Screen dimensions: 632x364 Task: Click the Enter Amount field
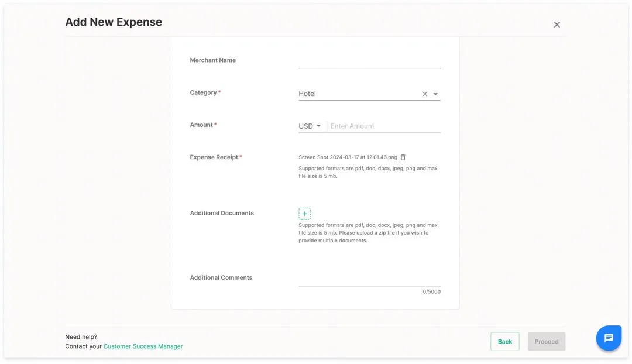pyautogui.click(x=385, y=126)
